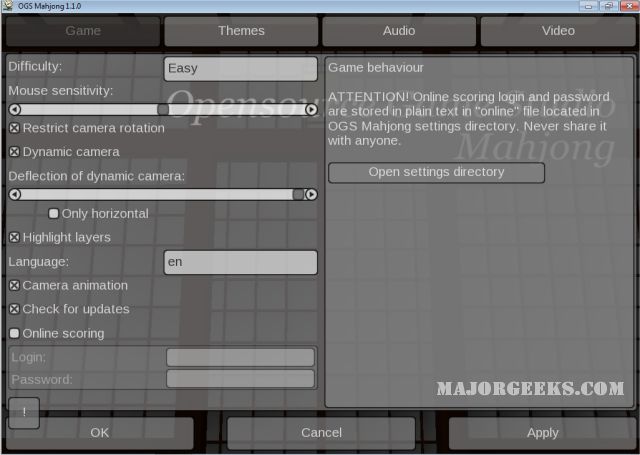
Task: Click the Apply button
Action: click(x=542, y=433)
